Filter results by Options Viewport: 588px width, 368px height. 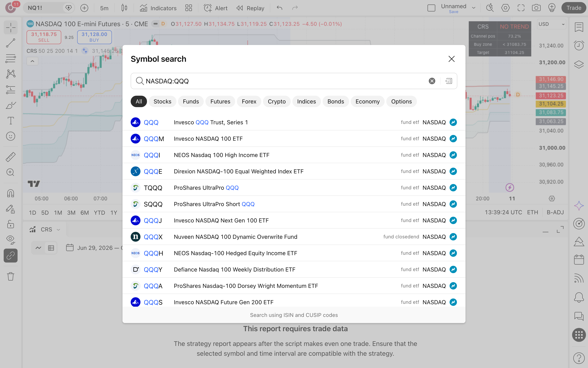pos(401,101)
